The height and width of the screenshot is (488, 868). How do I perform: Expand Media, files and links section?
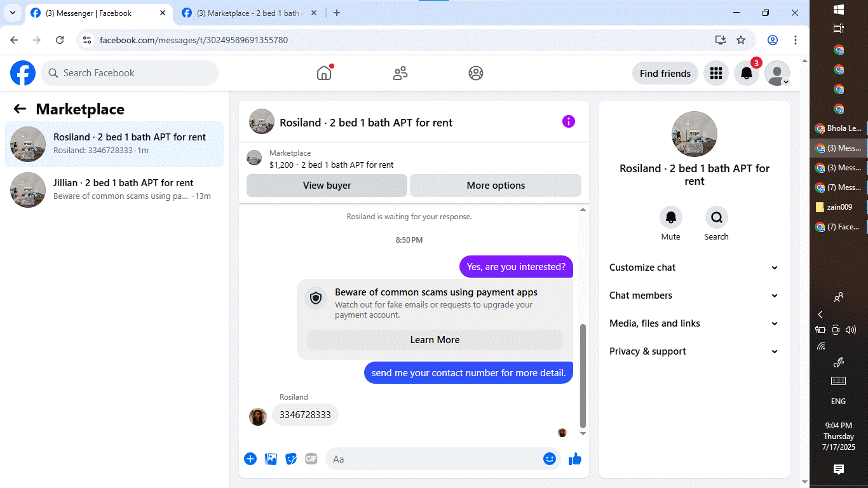pyautogui.click(x=694, y=323)
